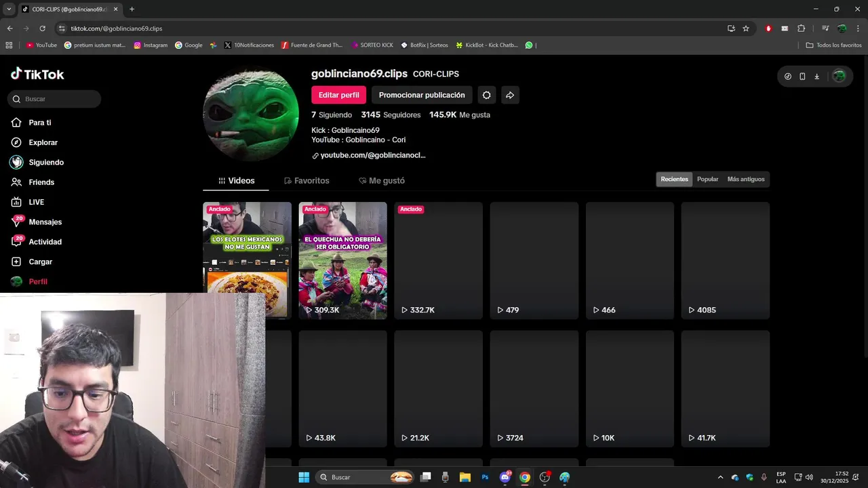The height and width of the screenshot is (488, 868).
Task: Sort videos by Popular
Action: pyautogui.click(x=707, y=179)
